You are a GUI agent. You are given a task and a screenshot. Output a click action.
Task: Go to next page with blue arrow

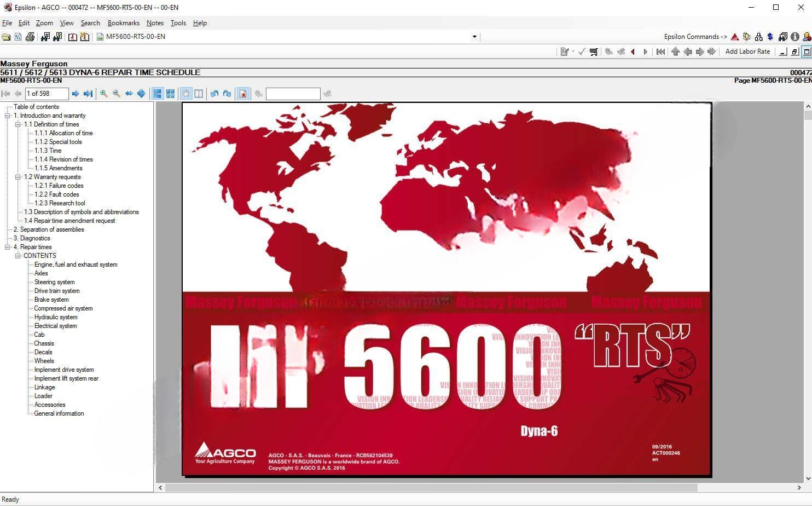(76, 94)
